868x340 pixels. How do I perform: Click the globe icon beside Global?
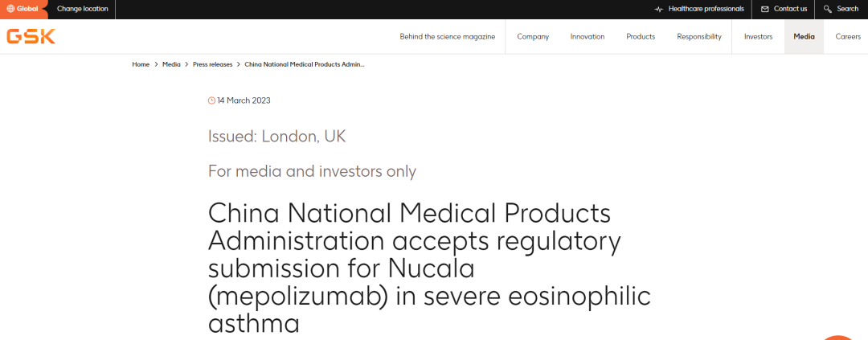coord(10,9)
